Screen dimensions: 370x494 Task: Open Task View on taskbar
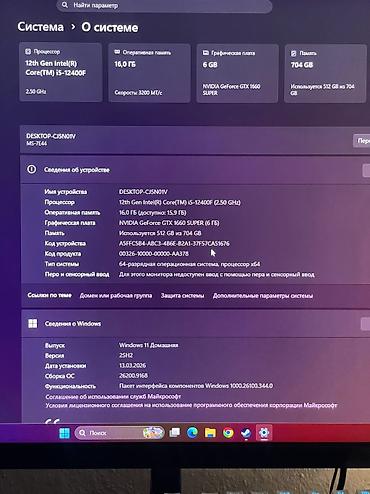[x=175, y=433]
